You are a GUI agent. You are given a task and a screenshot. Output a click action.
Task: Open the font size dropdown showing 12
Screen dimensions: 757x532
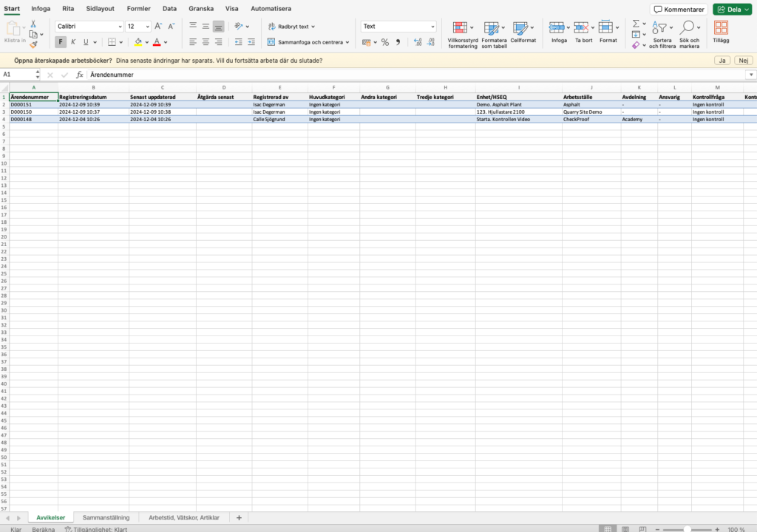[138, 26]
